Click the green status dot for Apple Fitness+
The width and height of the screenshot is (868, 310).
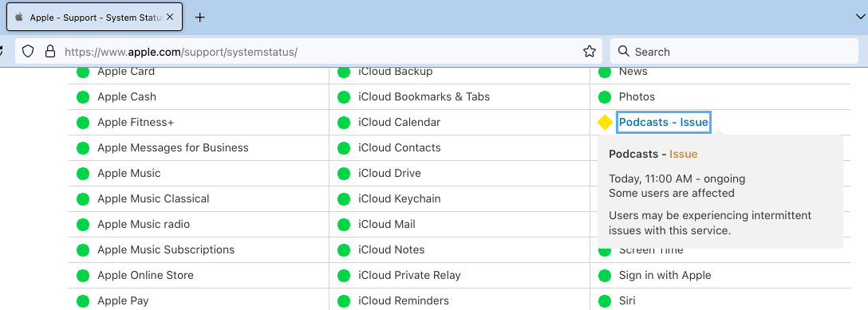click(x=83, y=123)
